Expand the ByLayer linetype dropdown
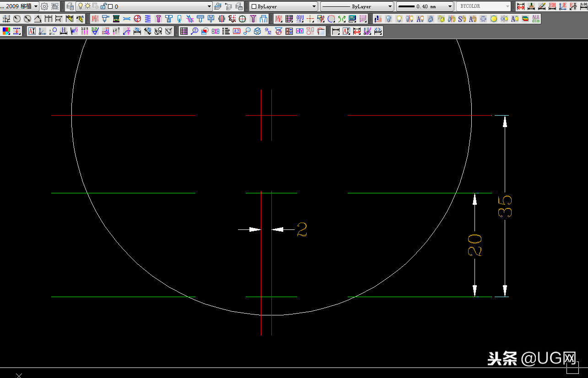 tap(390, 6)
